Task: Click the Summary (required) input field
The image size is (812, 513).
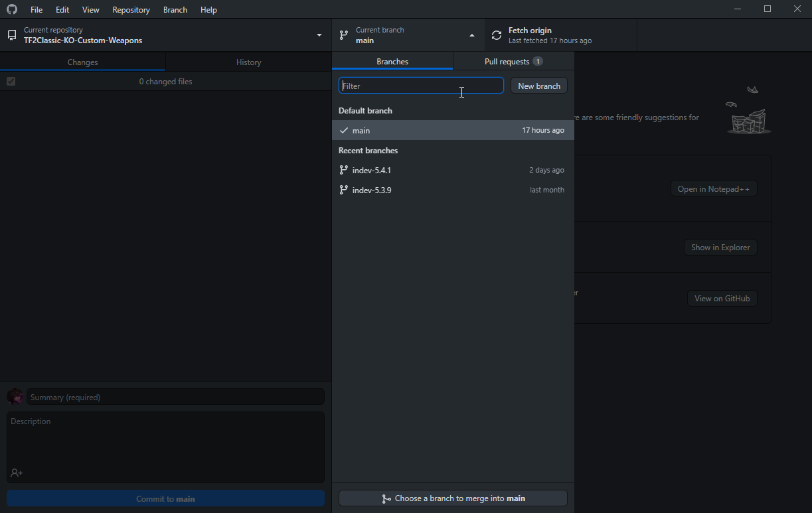Action: point(176,397)
